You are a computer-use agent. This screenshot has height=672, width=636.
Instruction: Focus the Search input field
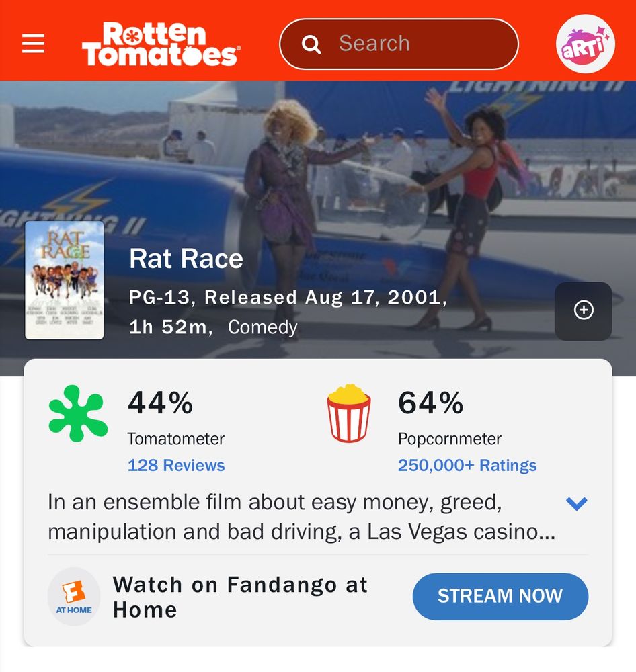coord(399,44)
